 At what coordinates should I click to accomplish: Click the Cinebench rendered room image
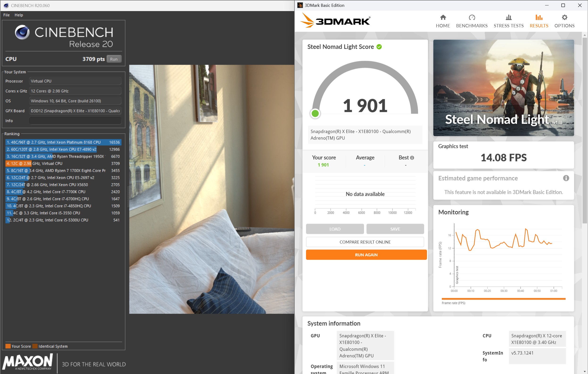(x=211, y=189)
